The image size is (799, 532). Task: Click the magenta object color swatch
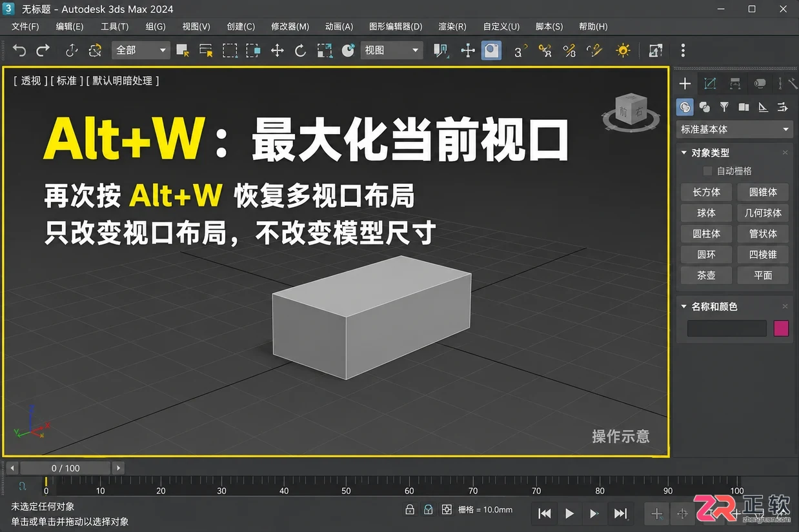coord(781,328)
